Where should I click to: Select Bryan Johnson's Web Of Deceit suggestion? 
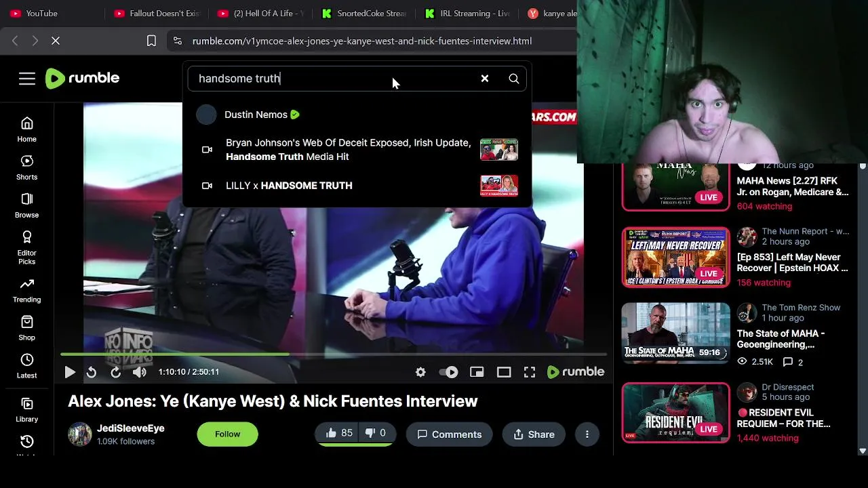357,149
